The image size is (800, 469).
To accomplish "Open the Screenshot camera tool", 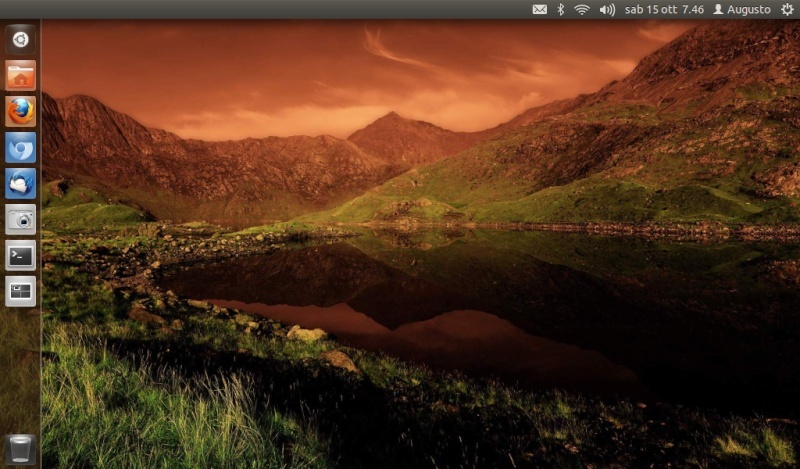I will [20, 219].
